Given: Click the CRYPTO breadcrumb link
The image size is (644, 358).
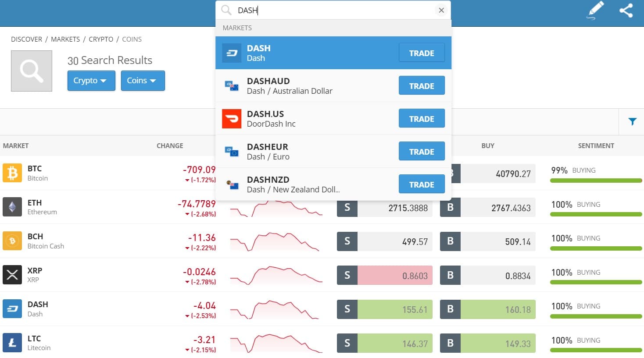Looking at the screenshot, I should (101, 39).
